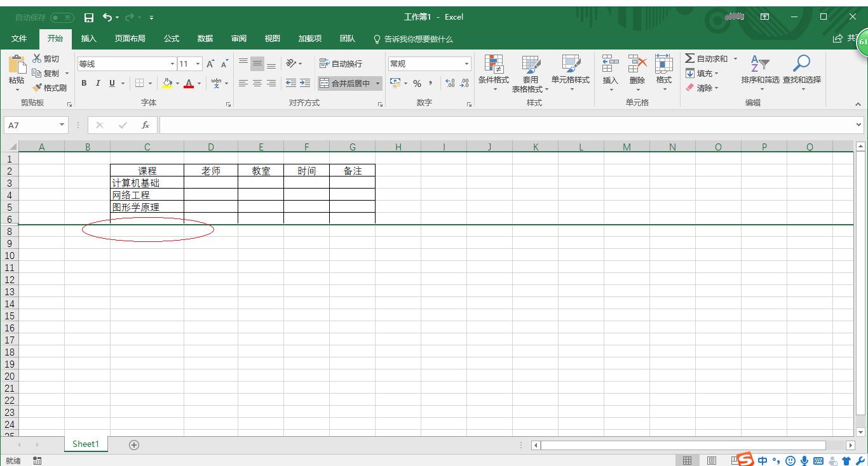
Task: Open the number format dropdown showing 常规
Action: coord(466,63)
